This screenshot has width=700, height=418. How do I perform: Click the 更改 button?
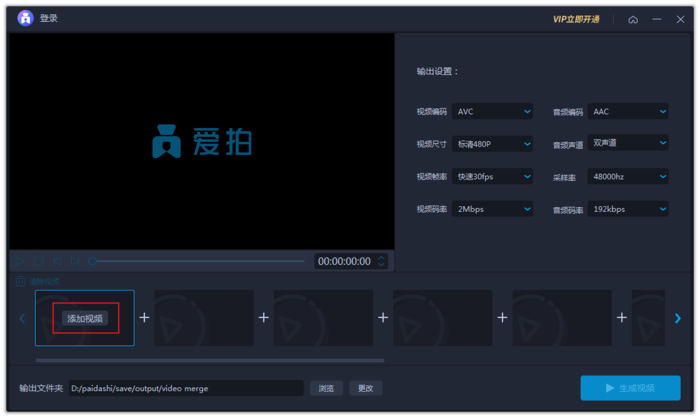(x=366, y=389)
